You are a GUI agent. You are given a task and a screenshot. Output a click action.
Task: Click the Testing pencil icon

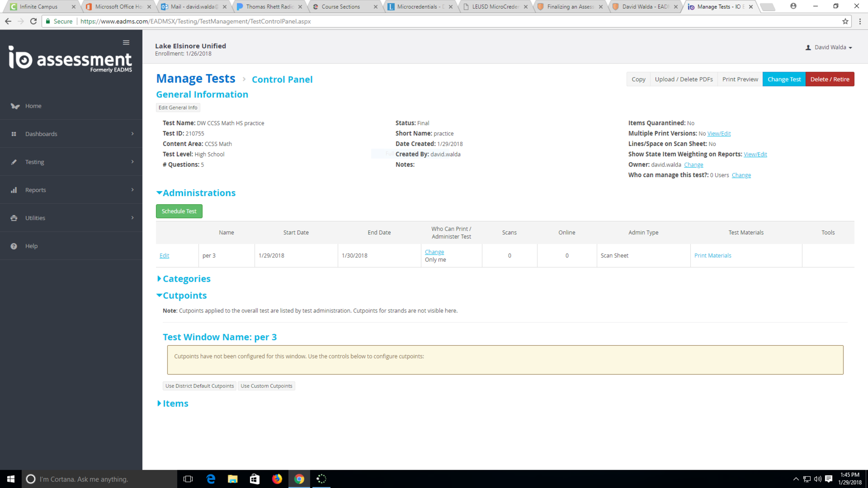[x=14, y=162]
